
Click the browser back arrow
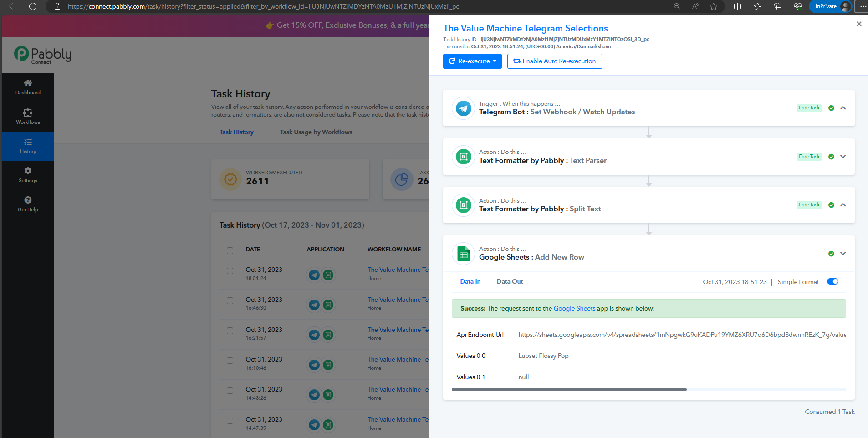(x=13, y=6)
